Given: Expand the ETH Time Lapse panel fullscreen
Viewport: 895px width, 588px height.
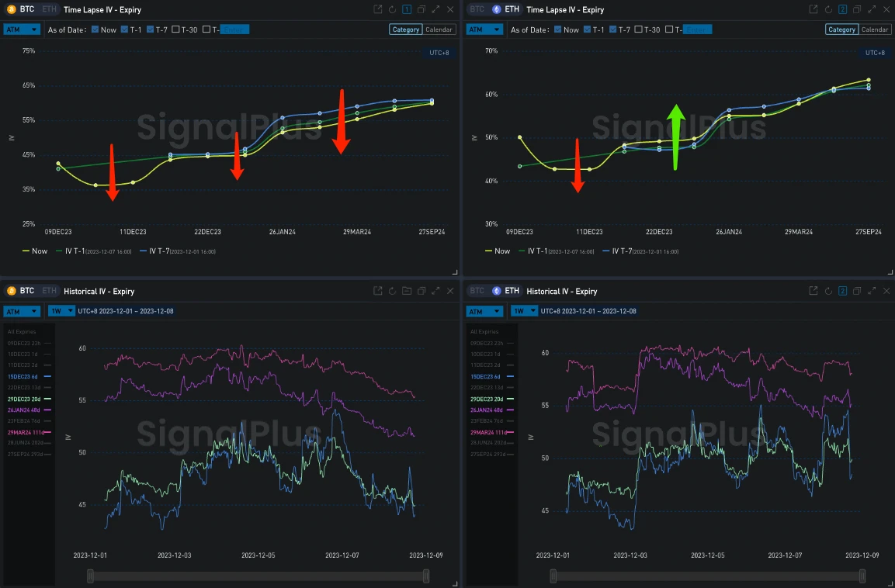Looking at the screenshot, I should click(x=870, y=9).
